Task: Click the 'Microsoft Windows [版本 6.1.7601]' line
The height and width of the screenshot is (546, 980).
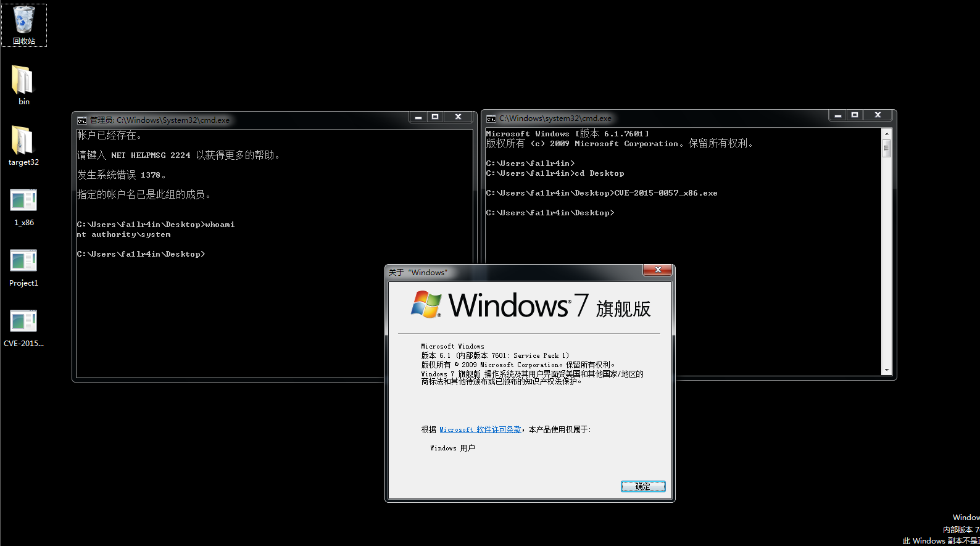Action: (568, 134)
